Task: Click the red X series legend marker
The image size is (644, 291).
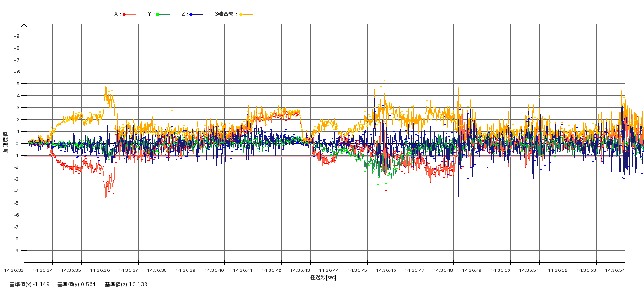Action: click(125, 14)
